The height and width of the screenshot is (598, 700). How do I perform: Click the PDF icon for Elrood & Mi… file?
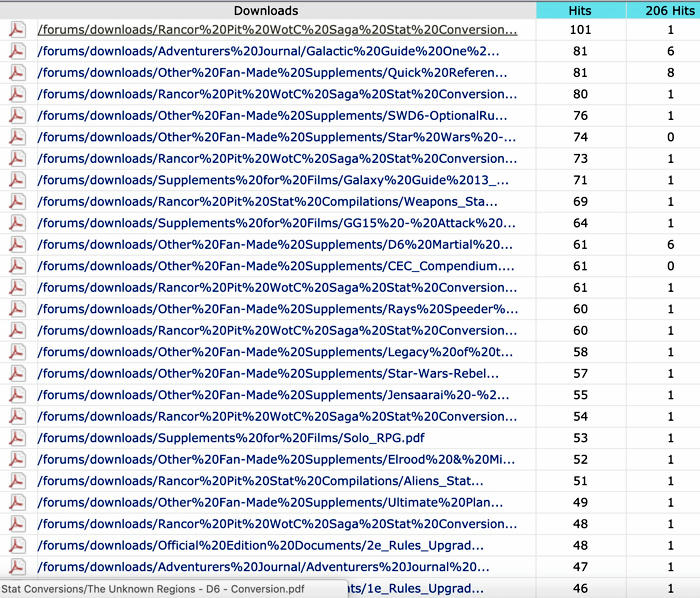[x=17, y=459]
